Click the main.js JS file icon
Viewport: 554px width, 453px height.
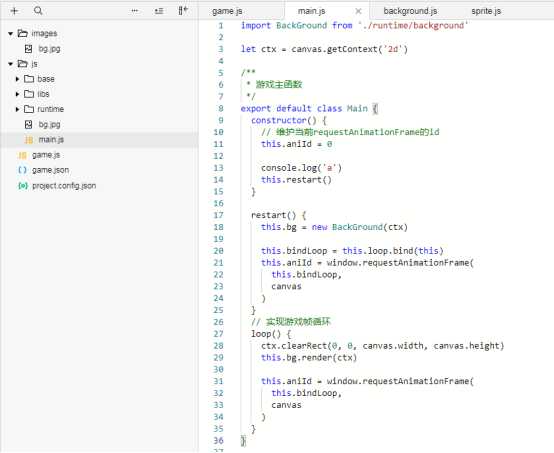29,140
